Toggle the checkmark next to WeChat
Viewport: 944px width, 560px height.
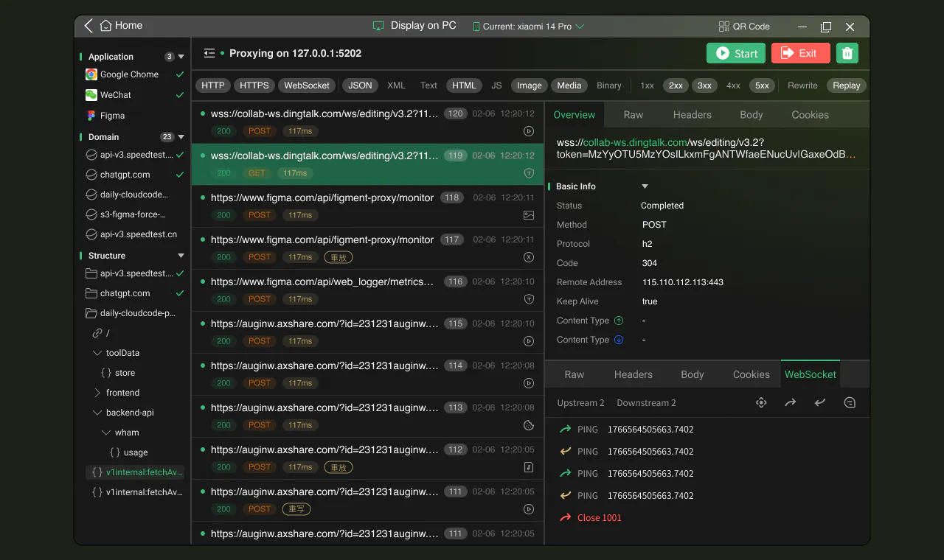(x=180, y=95)
